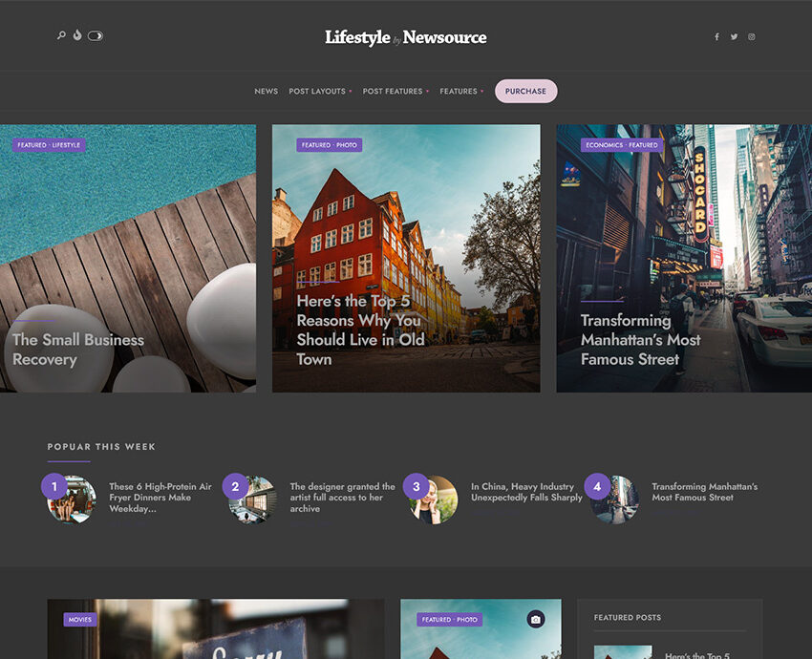Open 'The Small Business Recovery' article

point(78,350)
